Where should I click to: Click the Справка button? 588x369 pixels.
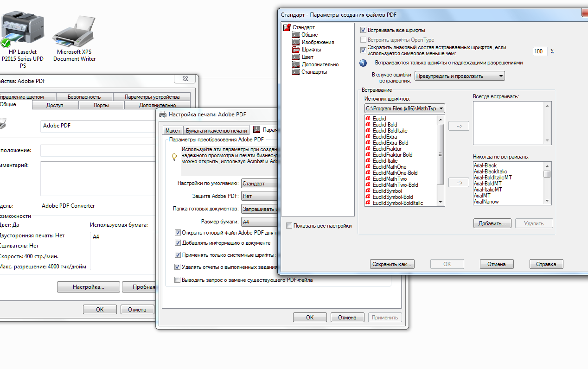point(546,264)
